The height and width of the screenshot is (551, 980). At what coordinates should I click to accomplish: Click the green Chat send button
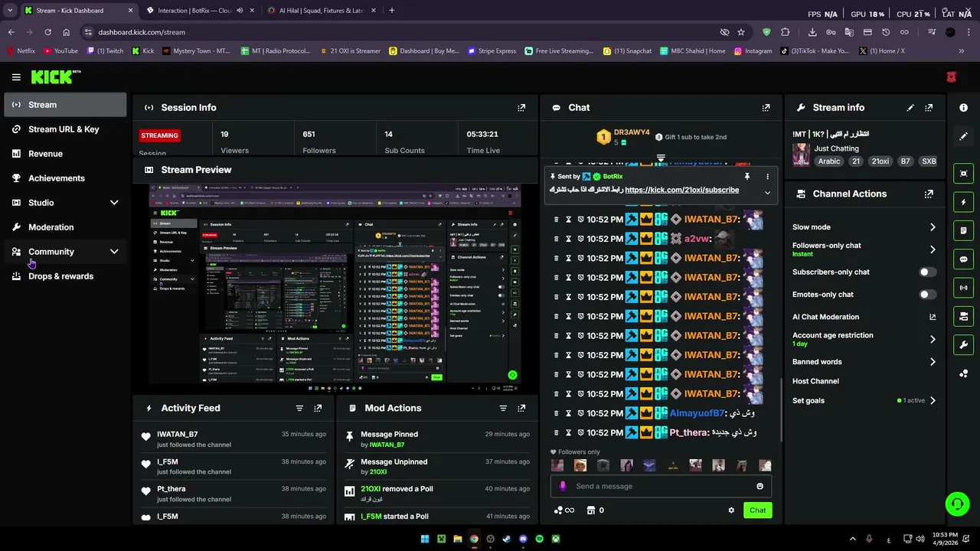click(757, 510)
